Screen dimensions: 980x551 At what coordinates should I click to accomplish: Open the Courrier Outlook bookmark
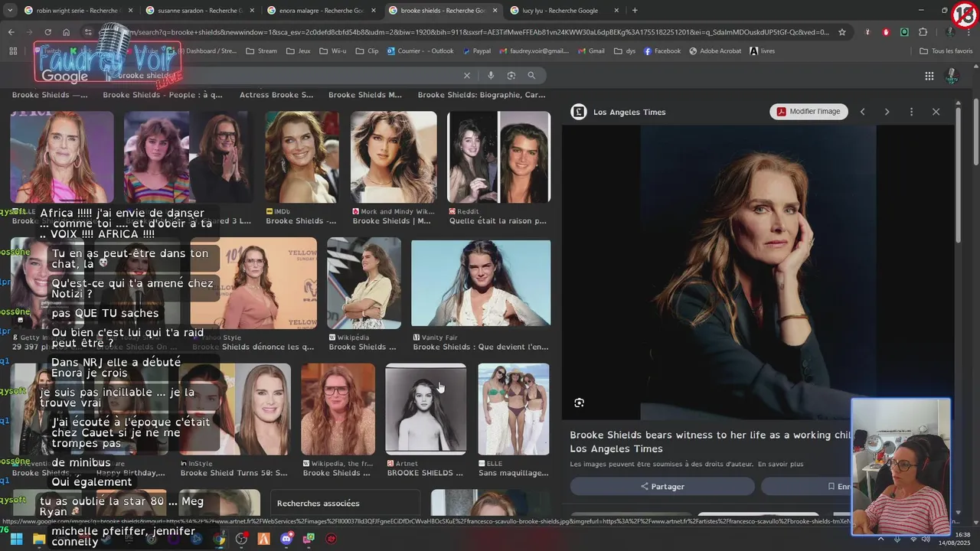(420, 51)
